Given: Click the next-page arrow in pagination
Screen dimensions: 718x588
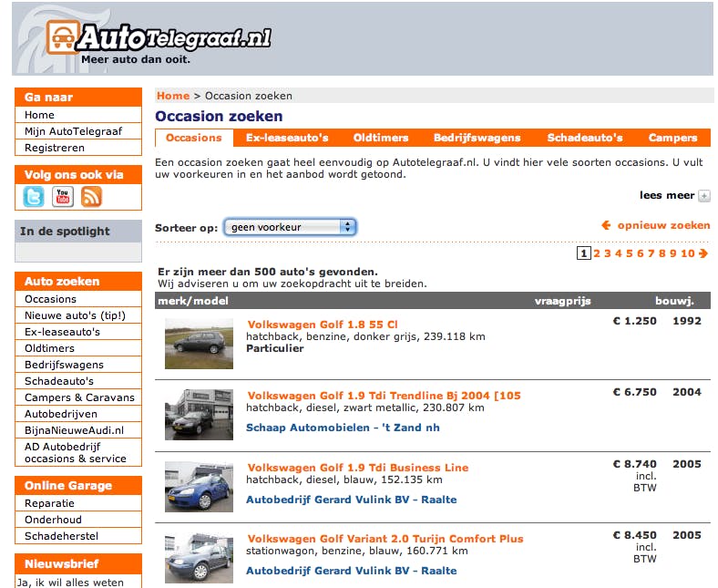Looking at the screenshot, I should click(x=703, y=253).
